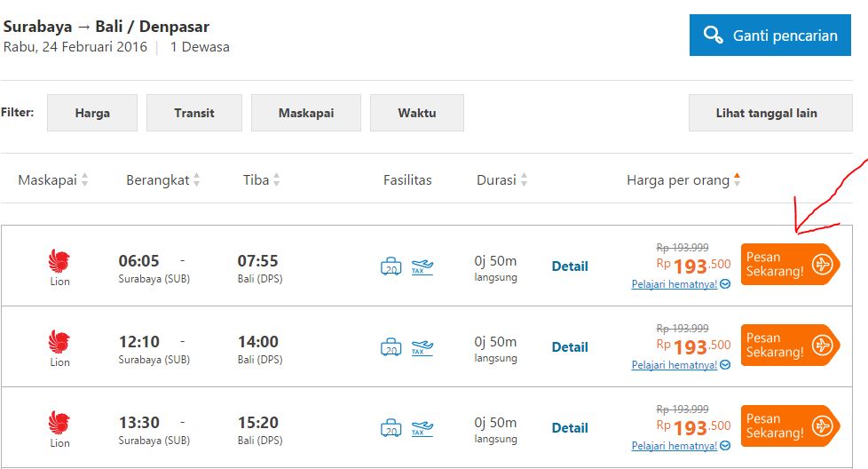Book the 06:05 flight with Pesan Sekarang

click(x=789, y=265)
